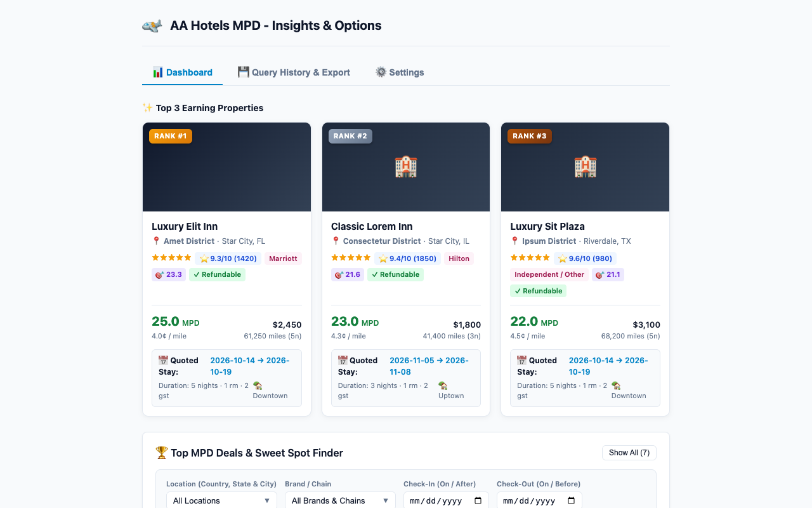Click the trophy icon beside Top MPD Deals
Screen dimensions: 812x508
click(162, 453)
